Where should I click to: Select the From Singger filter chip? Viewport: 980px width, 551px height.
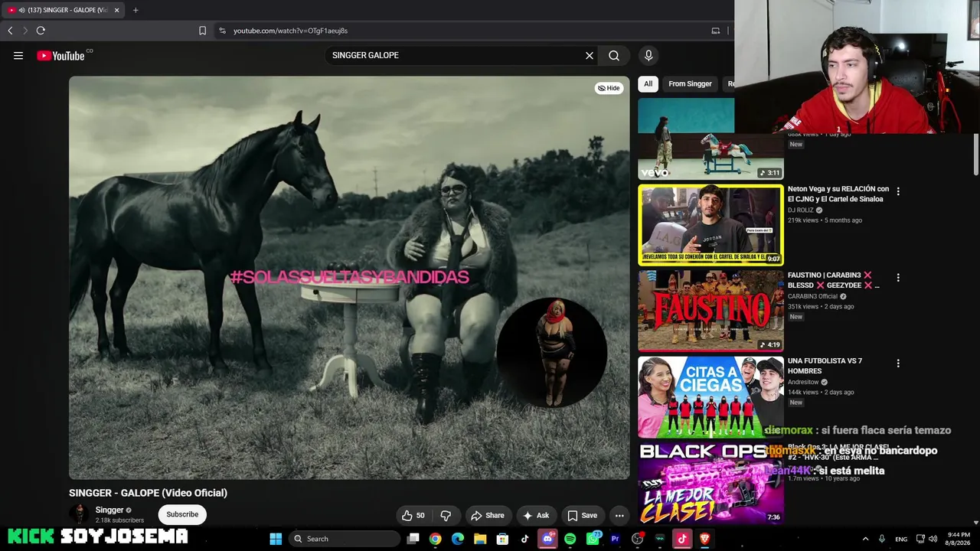(690, 83)
